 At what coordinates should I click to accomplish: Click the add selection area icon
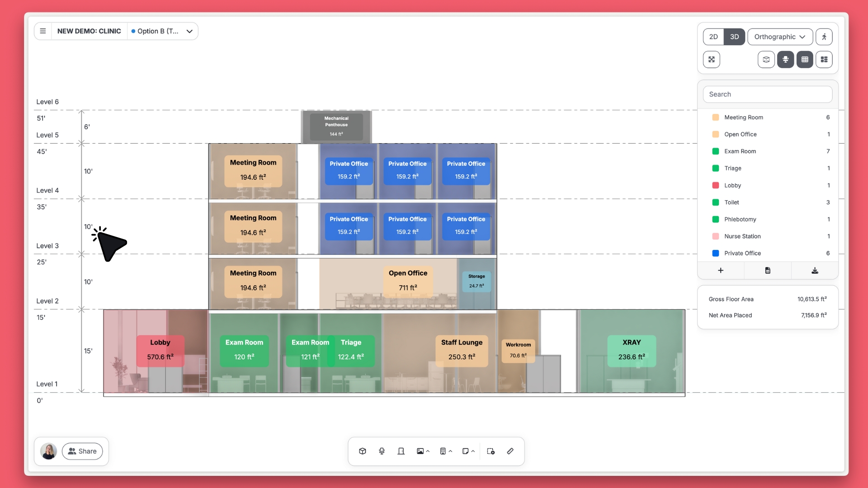(x=491, y=451)
